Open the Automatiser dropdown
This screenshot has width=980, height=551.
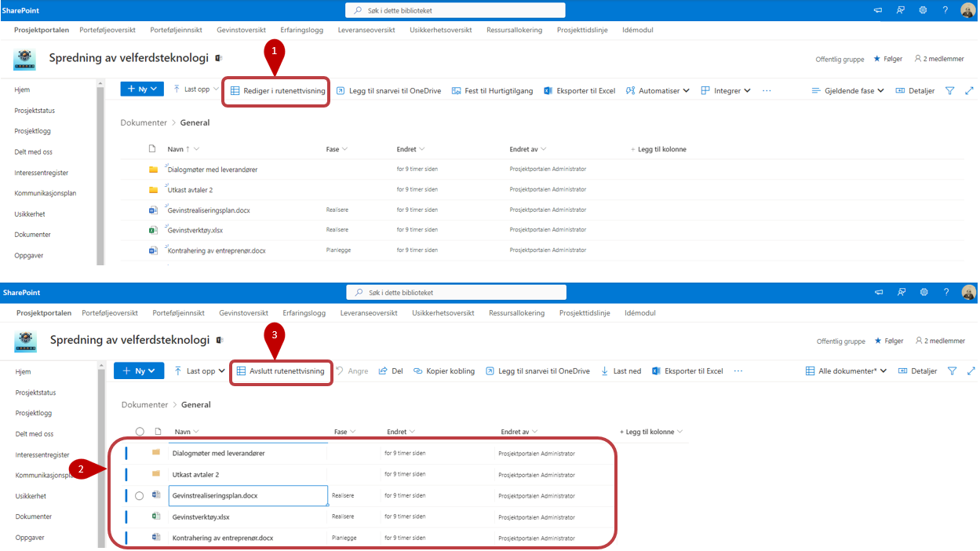[658, 91]
